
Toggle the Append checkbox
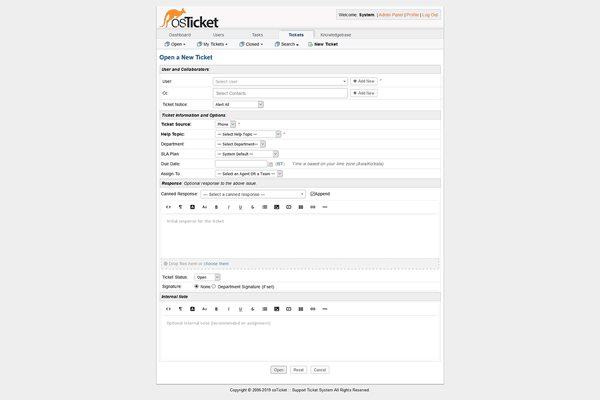tap(312, 194)
